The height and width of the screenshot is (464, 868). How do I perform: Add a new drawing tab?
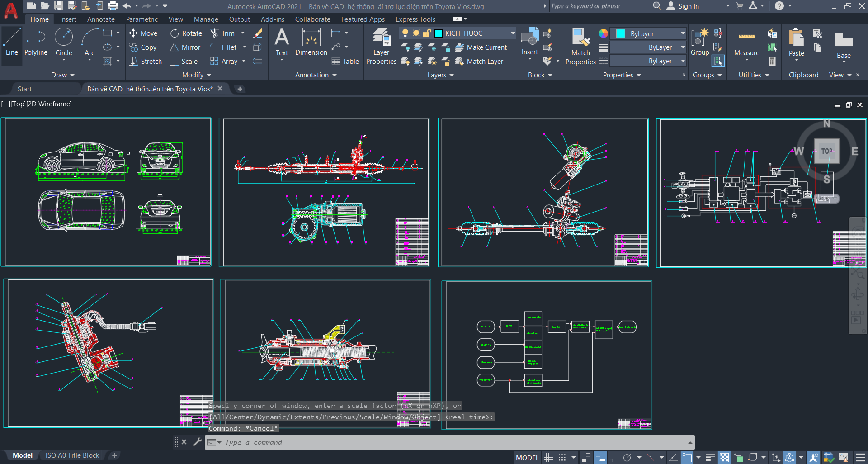pyautogui.click(x=240, y=89)
